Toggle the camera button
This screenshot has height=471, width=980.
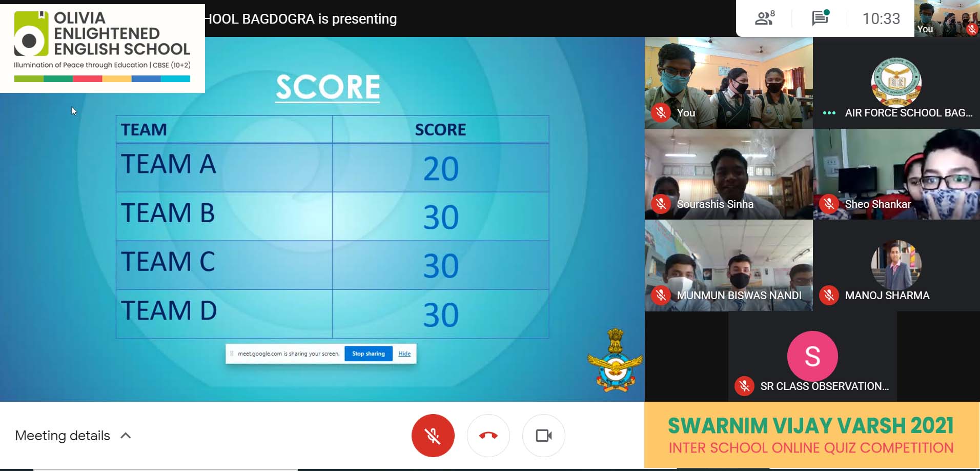543,436
